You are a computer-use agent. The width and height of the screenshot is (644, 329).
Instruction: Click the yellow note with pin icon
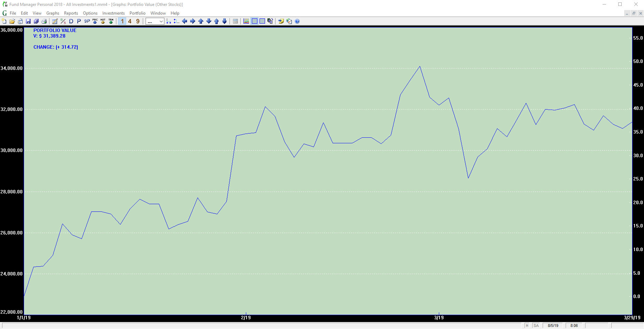point(281,21)
